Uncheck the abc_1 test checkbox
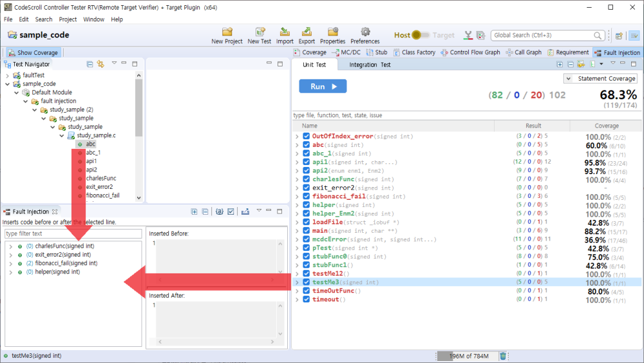Image resolution: width=644 pixels, height=363 pixels. [x=306, y=154]
